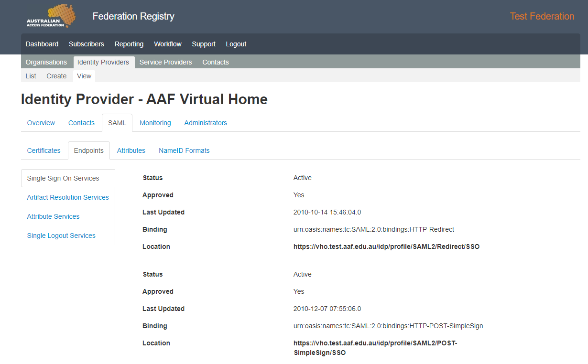Click the Identity Provider - AAF Virtual Home heading
588x364 pixels.
pyautogui.click(x=144, y=99)
